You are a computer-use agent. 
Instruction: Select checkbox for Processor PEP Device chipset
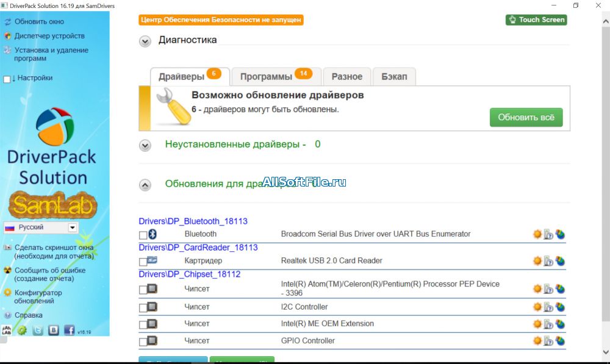pos(143,290)
